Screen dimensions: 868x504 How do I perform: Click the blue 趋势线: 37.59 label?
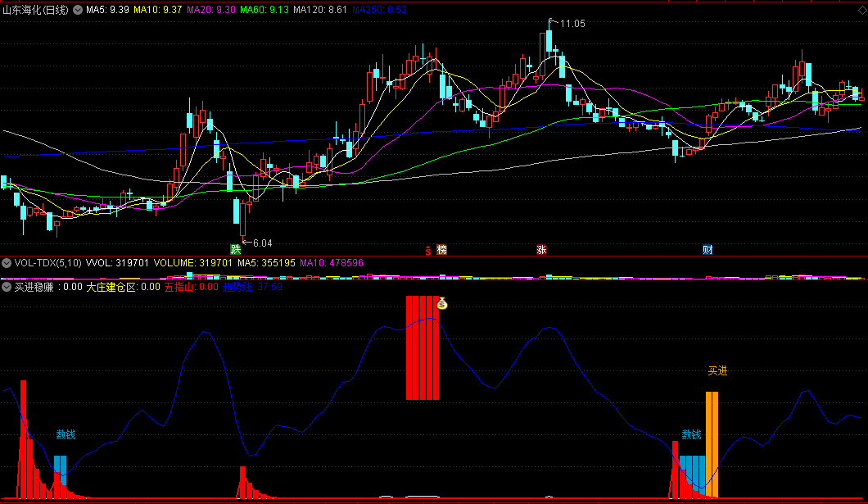(x=252, y=287)
